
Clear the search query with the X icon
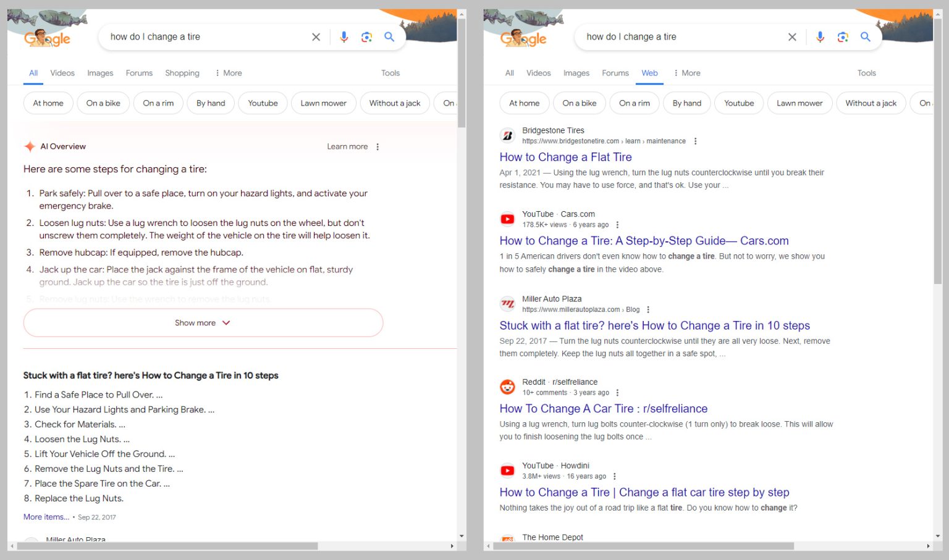click(316, 36)
